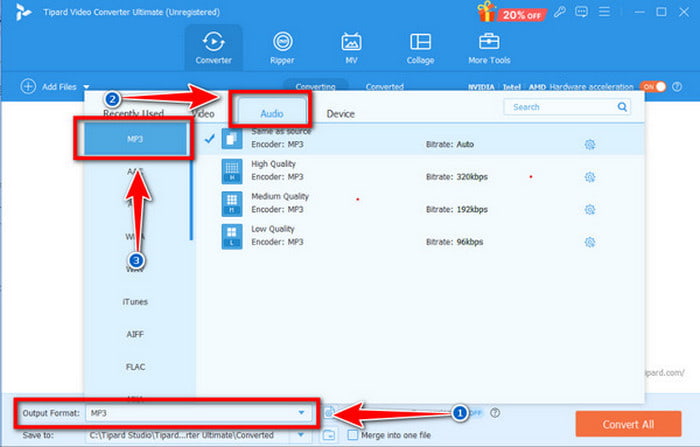Select AIFF in the format list
Viewport: 700px width, 447px height.
coord(135,334)
